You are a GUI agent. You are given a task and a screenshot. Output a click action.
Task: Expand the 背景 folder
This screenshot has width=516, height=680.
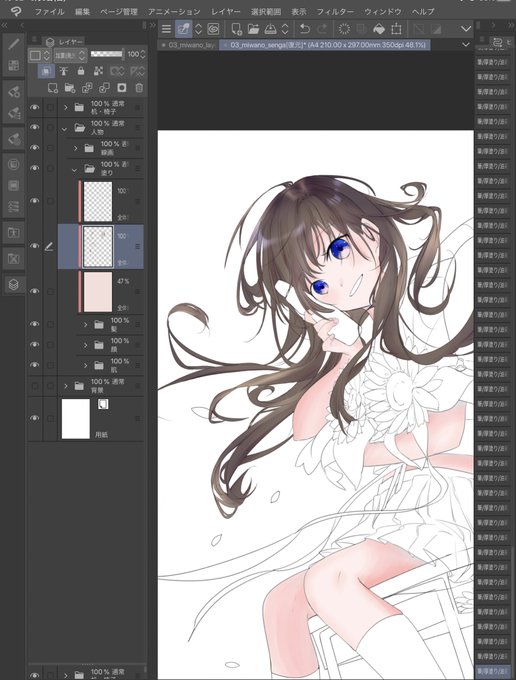(x=65, y=386)
